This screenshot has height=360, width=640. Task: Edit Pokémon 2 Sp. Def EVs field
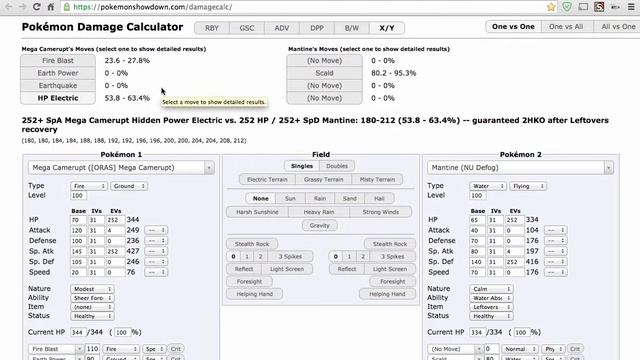[515, 262]
